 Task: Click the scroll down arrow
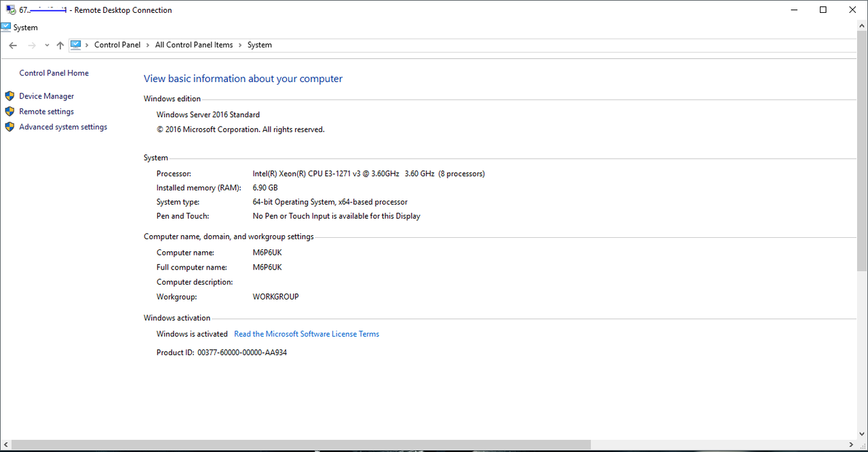click(862, 434)
